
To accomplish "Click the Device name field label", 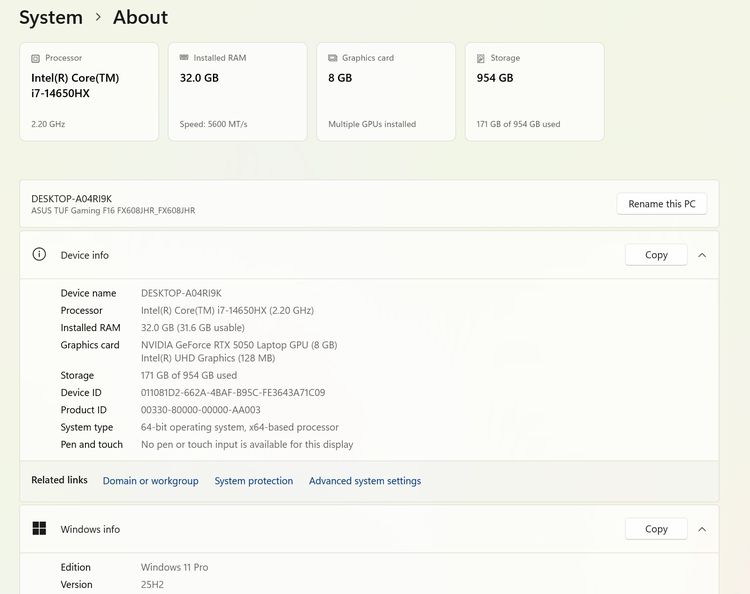I will 88,293.
